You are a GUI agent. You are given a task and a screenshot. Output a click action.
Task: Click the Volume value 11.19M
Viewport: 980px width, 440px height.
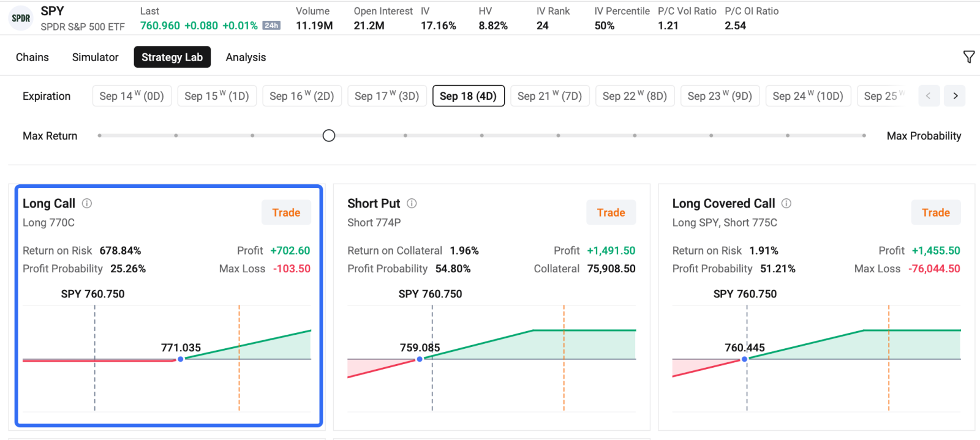point(314,26)
